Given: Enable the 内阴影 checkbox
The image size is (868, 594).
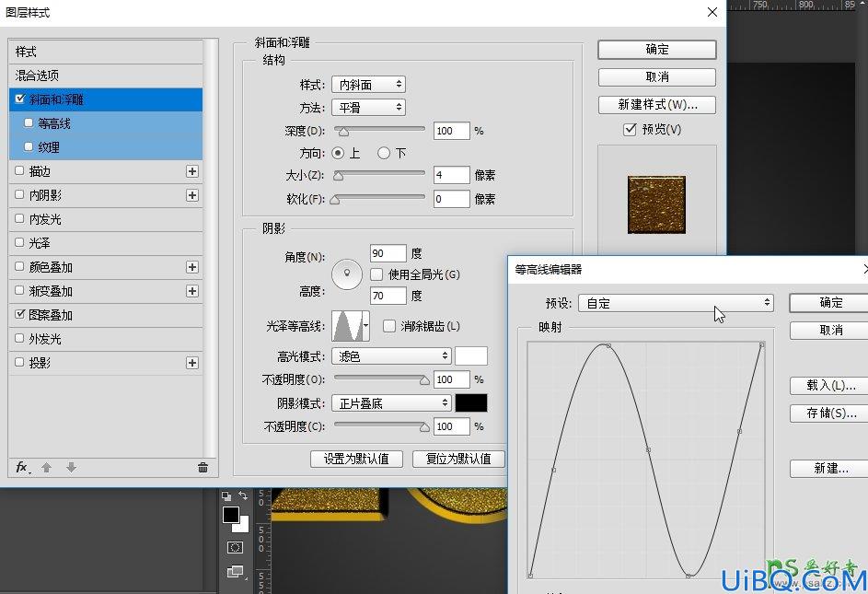Looking at the screenshot, I should tap(19, 194).
